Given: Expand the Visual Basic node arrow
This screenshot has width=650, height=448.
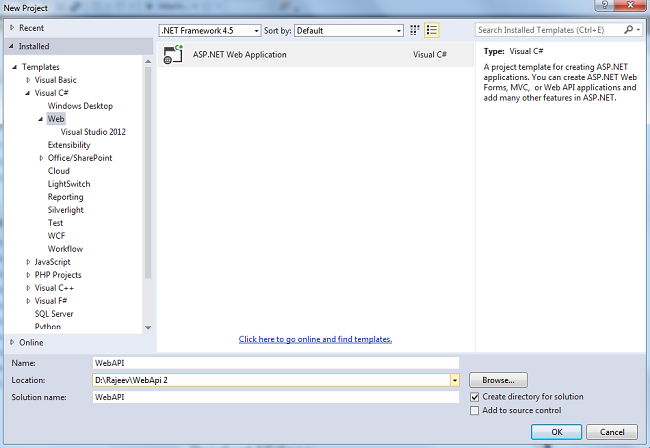Looking at the screenshot, I should point(28,80).
